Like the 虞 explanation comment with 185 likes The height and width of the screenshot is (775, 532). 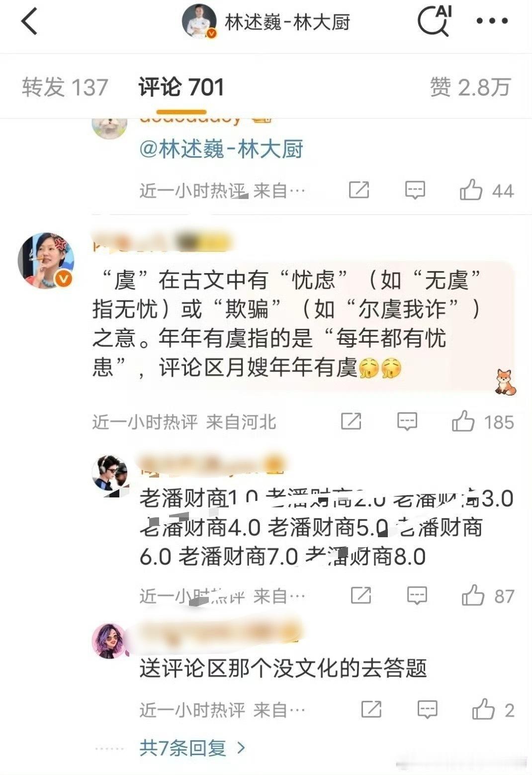463,422
